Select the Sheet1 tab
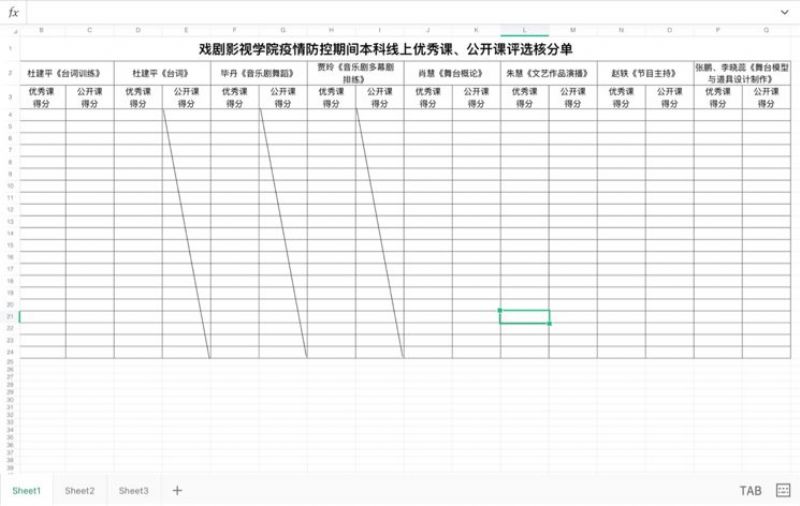This screenshot has height=506, width=800. [27, 490]
